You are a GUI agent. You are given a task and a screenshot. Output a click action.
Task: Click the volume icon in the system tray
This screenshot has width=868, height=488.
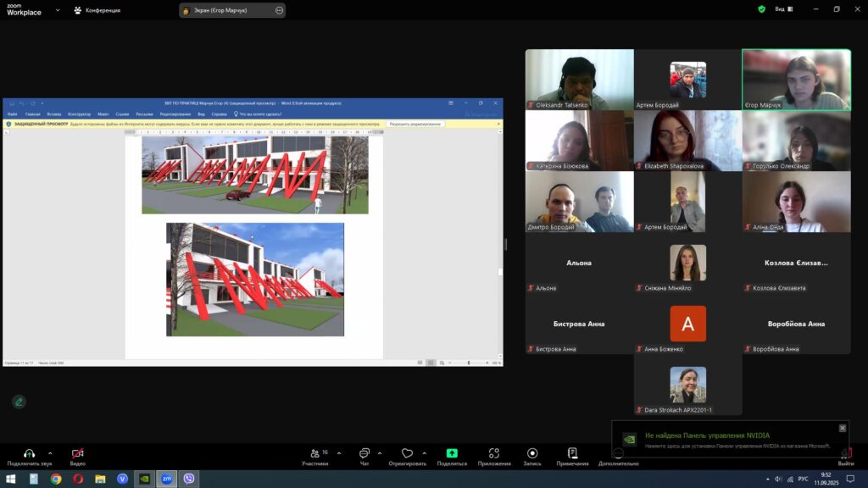coord(778,480)
